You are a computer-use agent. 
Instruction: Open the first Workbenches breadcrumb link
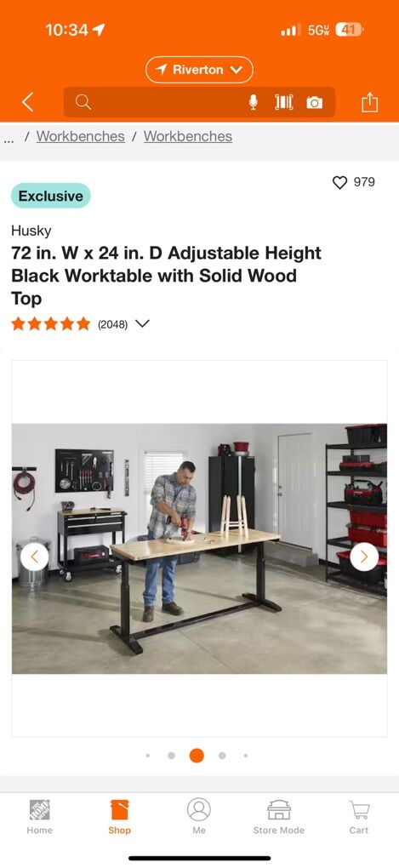[80, 136]
